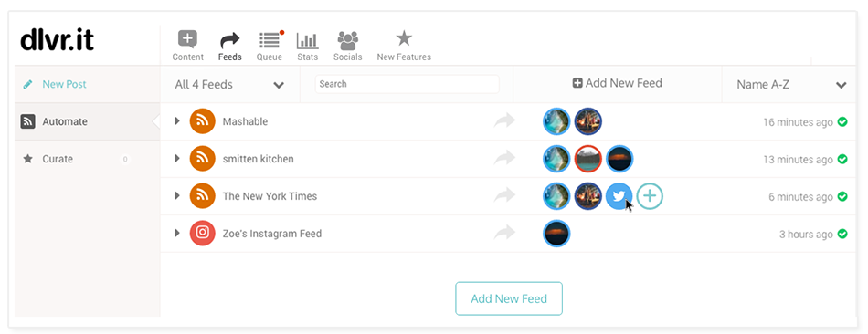The height and width of the screenshot is (334, 868).
Task: Click the plus circle to add social to New York Times
Action: (x=650, y=196)
